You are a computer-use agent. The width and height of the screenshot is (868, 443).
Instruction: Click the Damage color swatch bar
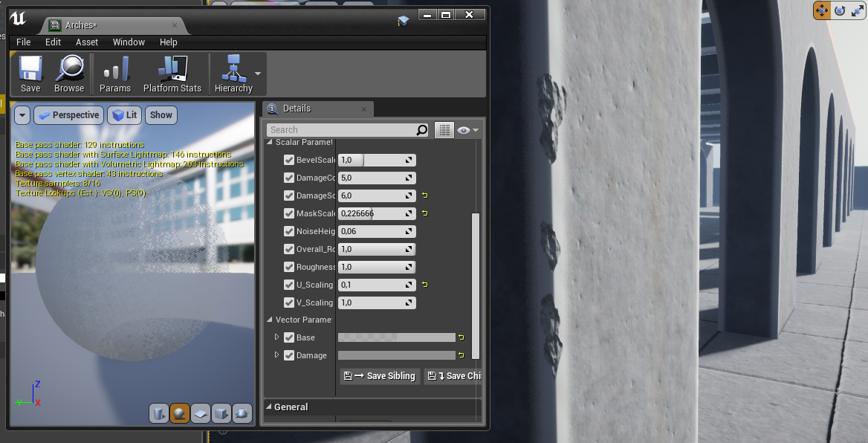396,355
